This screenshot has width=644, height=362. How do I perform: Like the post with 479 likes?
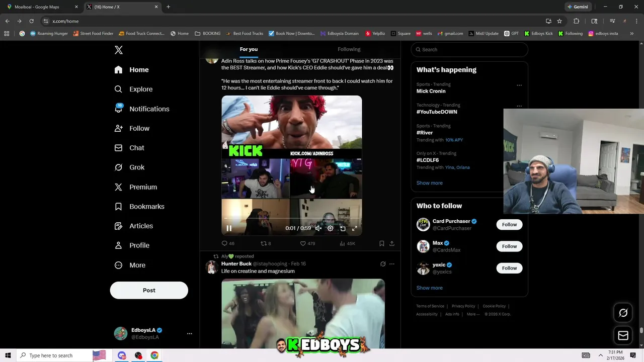[307, 243]
